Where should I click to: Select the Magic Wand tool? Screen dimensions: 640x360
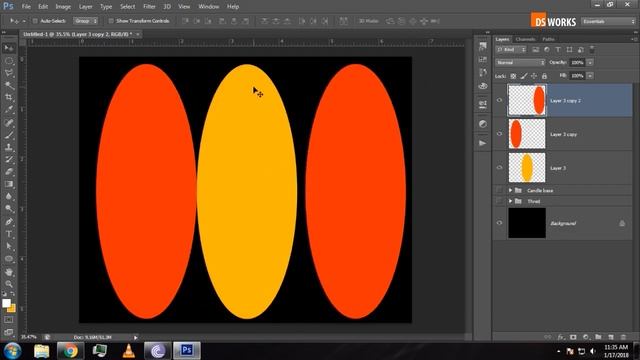click(9, 85)
